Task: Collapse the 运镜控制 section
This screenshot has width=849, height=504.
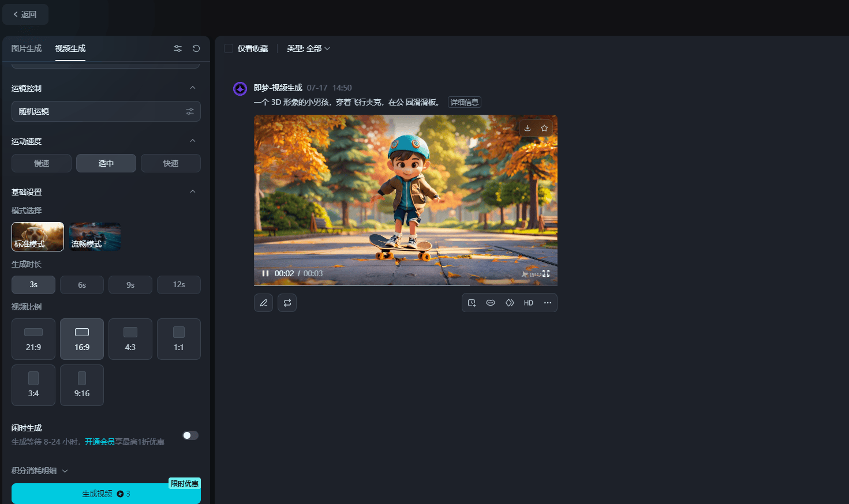Action: (193, 88)
